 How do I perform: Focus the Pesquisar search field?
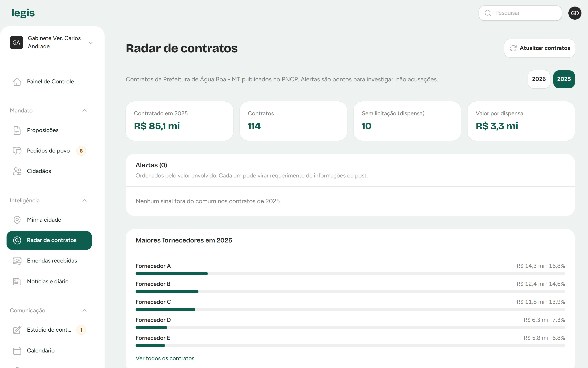coord(520,13)
